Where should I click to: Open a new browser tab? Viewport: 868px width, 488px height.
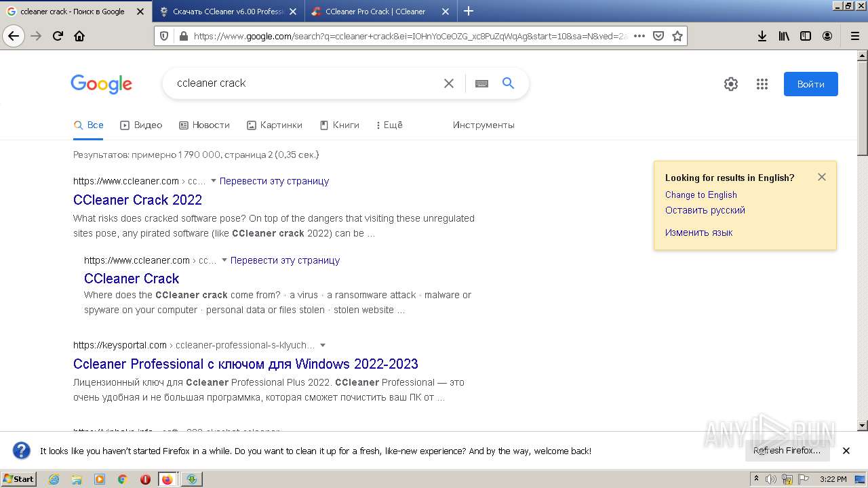point(468,11)
